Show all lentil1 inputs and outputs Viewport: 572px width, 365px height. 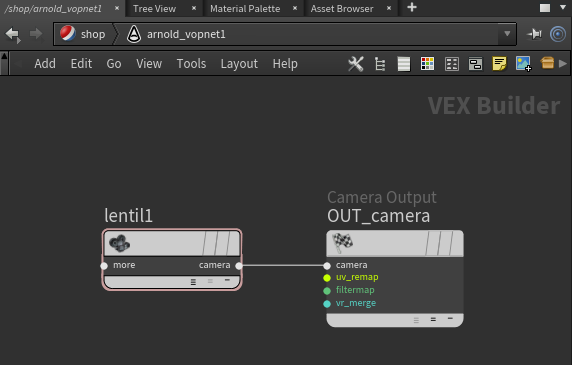pyautogui.click(x=193, y=282)
